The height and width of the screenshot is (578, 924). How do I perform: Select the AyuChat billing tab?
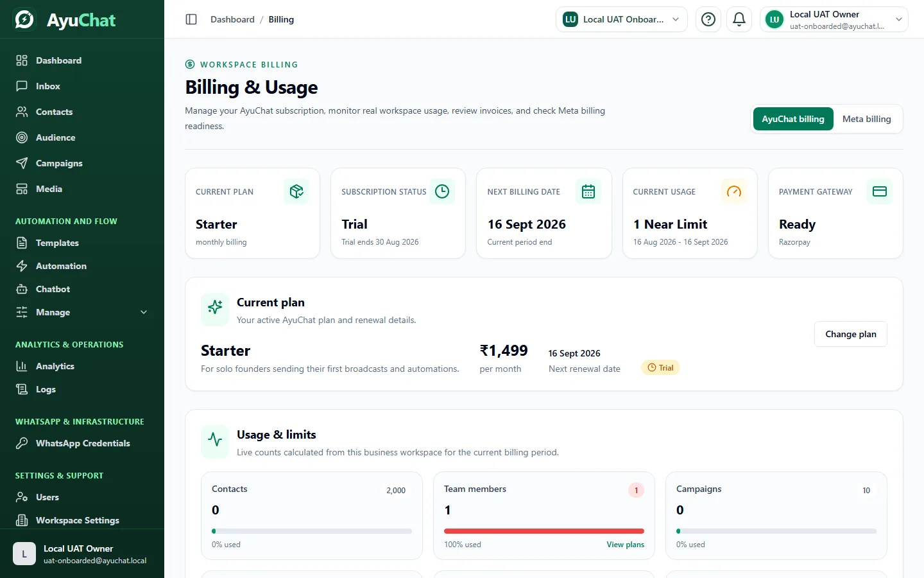[793, 119]
